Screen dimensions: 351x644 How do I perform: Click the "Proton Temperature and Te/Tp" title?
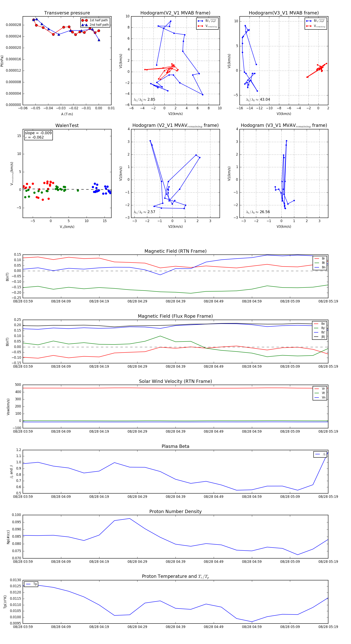175,576
